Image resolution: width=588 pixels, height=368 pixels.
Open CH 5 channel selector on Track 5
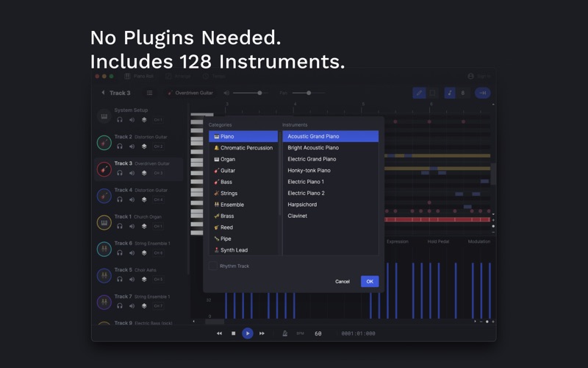[x=158, y=280]
